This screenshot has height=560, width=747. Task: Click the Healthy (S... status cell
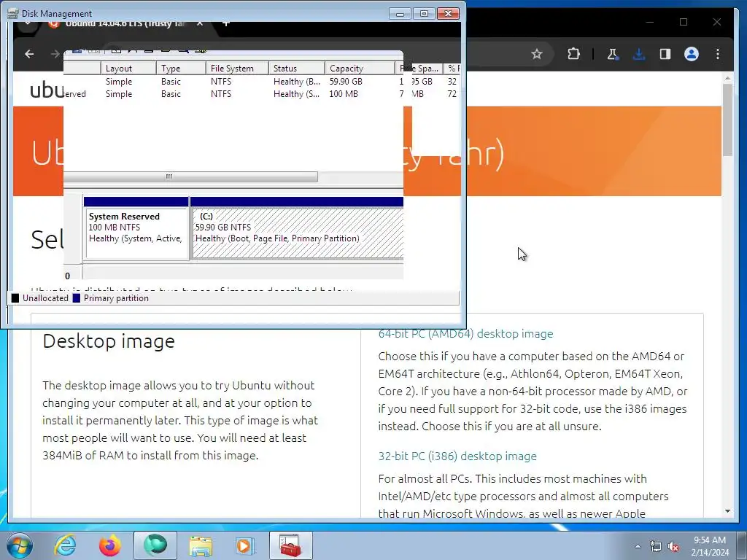(296, 94)
